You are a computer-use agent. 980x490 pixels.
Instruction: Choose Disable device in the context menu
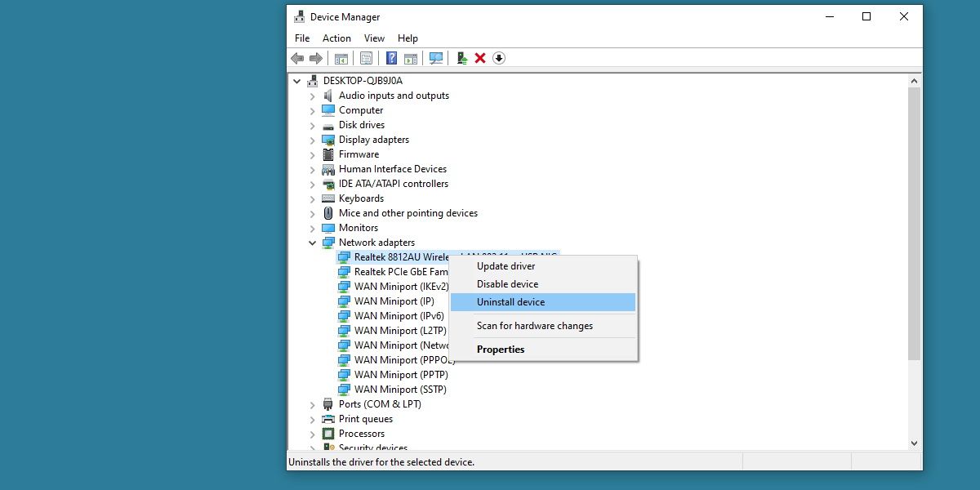click(x=507, y=284)
